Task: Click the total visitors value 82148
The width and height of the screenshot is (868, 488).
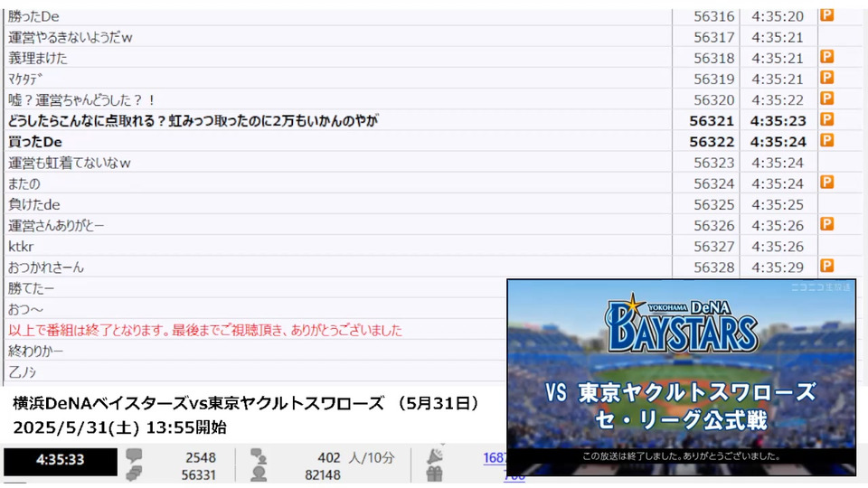Action: coord(322,475)
